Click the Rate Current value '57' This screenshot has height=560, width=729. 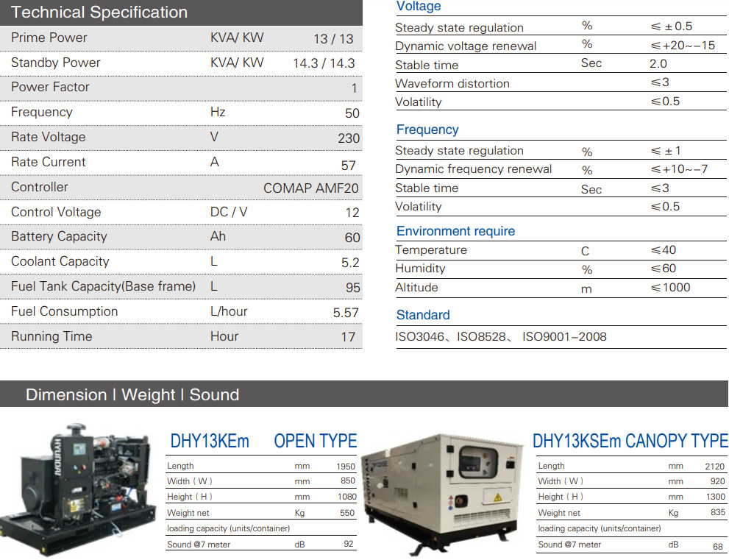click(348, 166)
